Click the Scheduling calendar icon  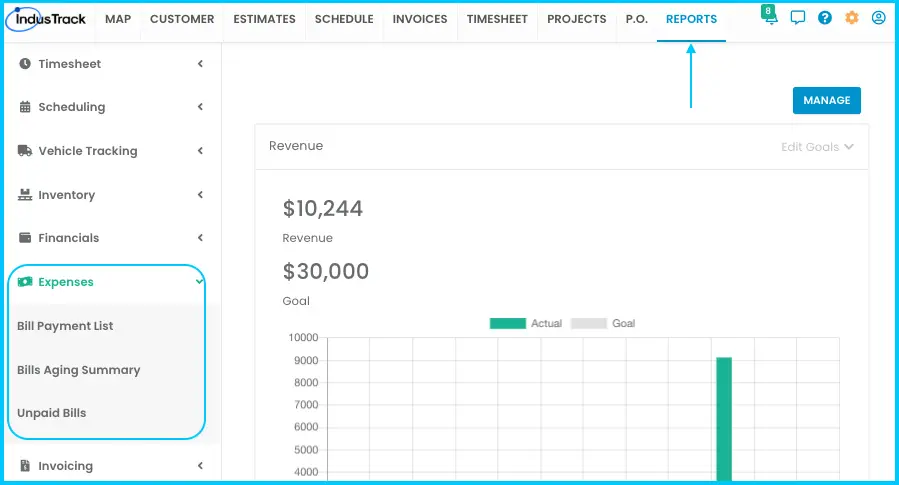[25, 107]
